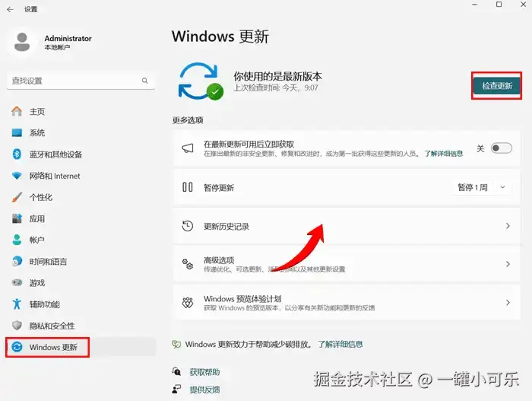Click the search magnifier icon

(145, 81)
